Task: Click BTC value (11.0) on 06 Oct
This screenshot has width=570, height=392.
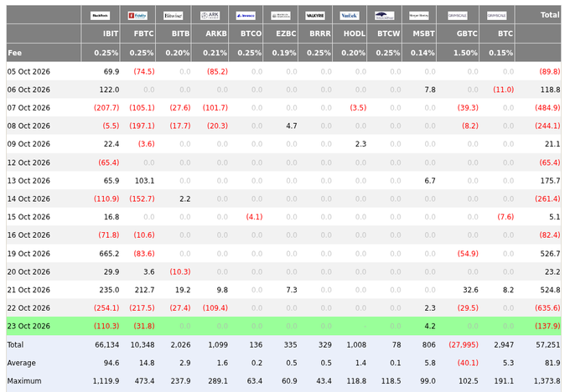Action: point(504,90)
